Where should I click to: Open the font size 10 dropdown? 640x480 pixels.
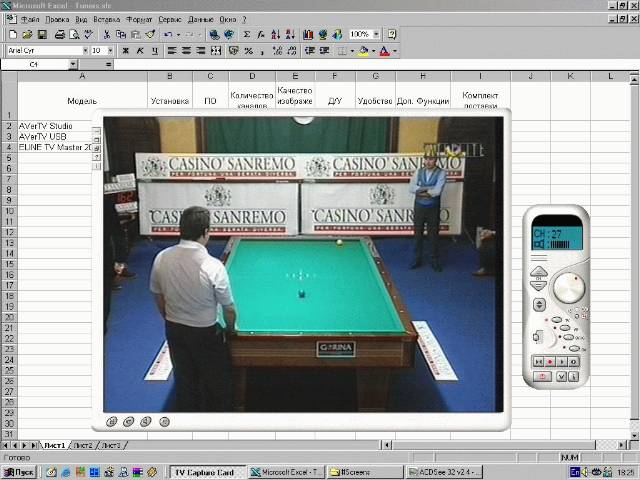[x=110, y=51]
